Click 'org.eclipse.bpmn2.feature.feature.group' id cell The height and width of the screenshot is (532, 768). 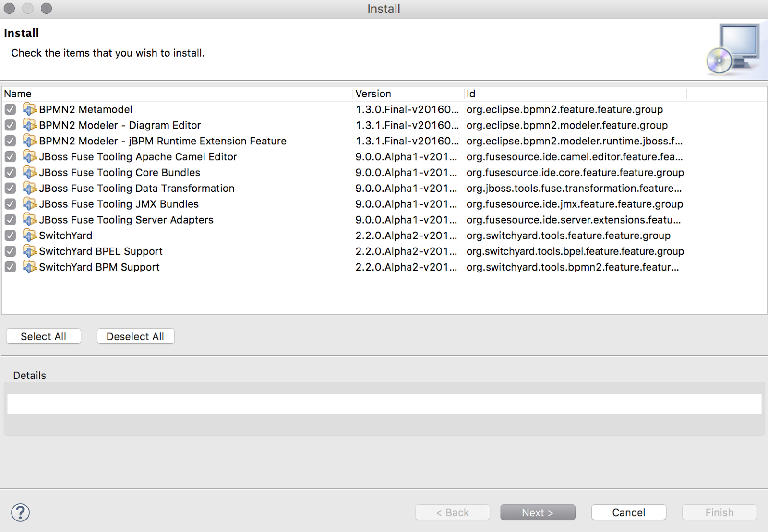(x=564, y=109)
